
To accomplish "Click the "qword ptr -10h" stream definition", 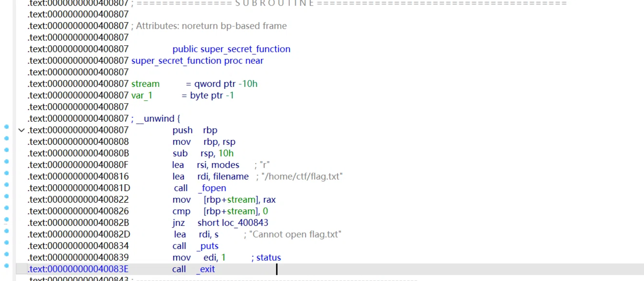I will (226, 84).
